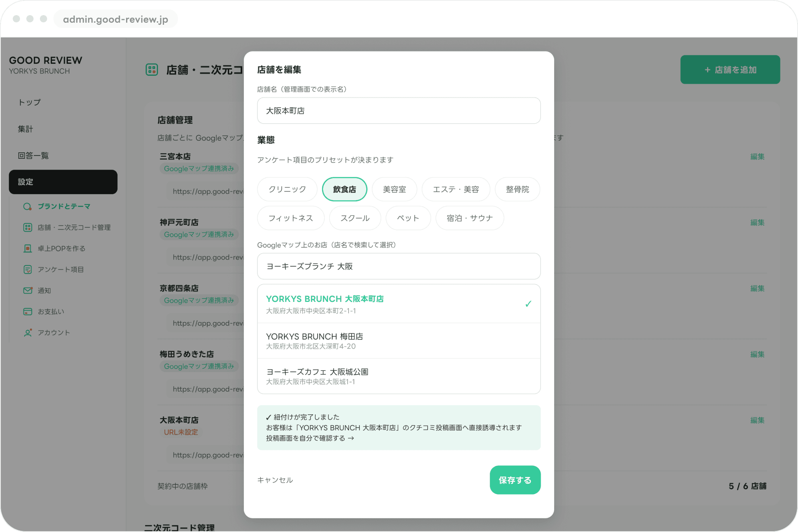Click the Googleマップ連携済み badge under 神戸元町店

199,234
